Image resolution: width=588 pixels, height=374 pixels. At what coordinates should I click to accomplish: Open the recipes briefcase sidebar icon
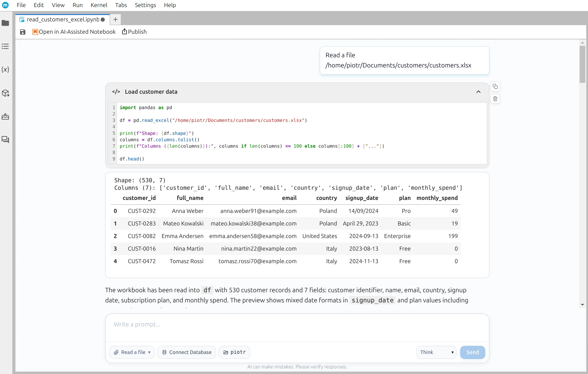5,116
